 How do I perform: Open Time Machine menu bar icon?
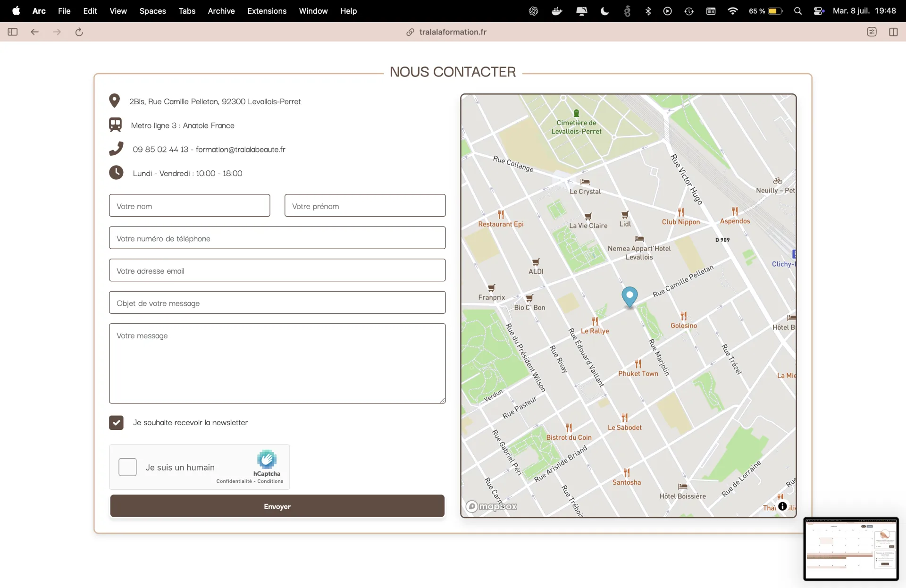coord(689,11)
